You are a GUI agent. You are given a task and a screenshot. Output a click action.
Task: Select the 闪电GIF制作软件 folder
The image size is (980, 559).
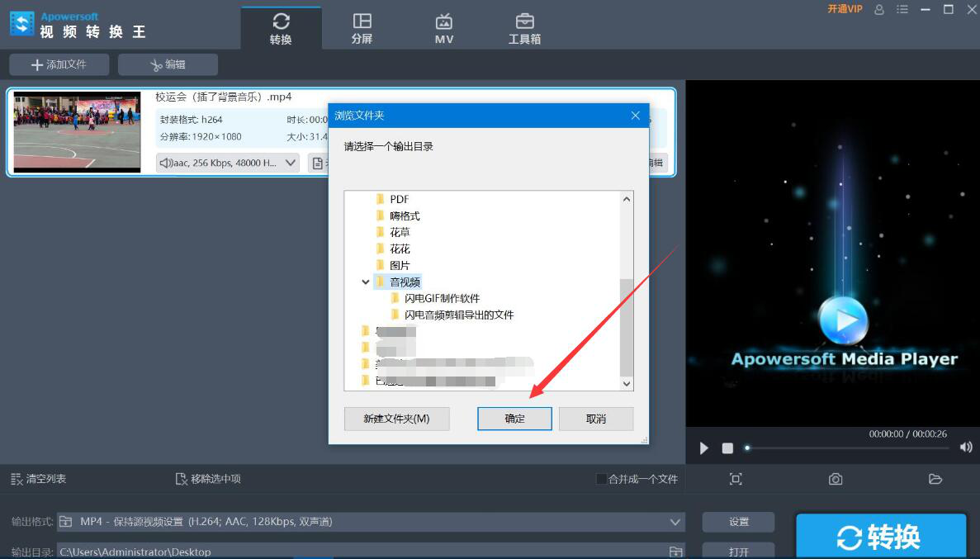(x=435, y=298)
